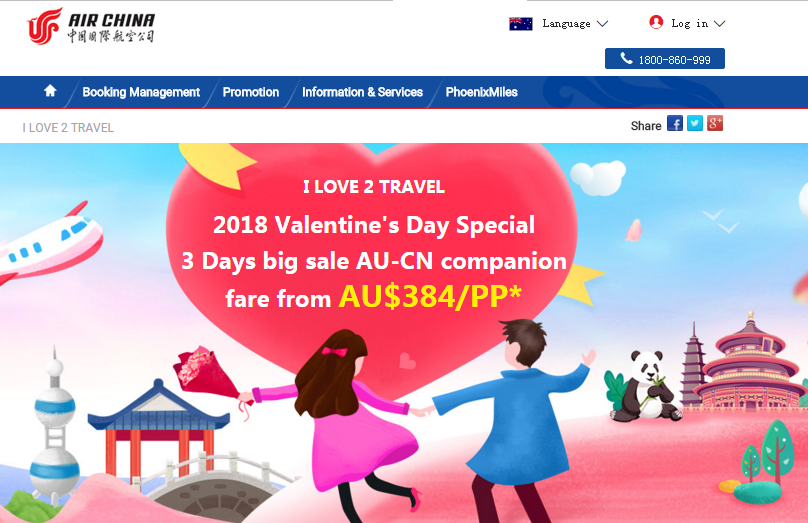Open Information & Services menu
Viewport: 808px width, 523px height.
click(362, 92)
